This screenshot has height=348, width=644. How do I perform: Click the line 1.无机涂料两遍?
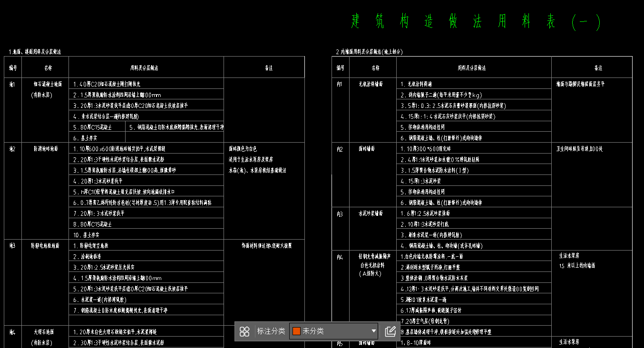tap(416, 84)
